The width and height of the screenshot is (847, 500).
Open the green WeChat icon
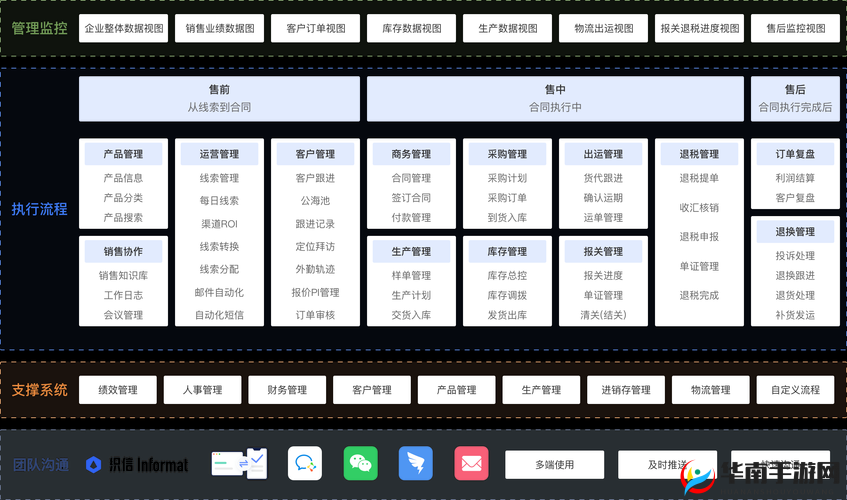[x=360, y=463]
